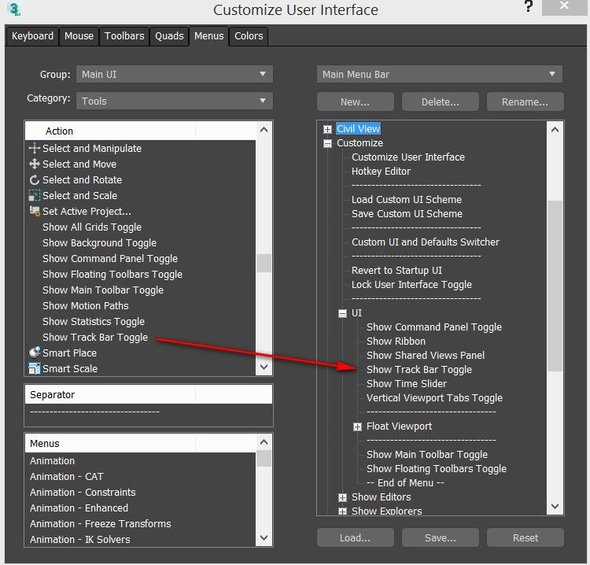Open the Group dropdown showing Main UI
This screenshot has width=590, height=565.
(x=175, y=74)
